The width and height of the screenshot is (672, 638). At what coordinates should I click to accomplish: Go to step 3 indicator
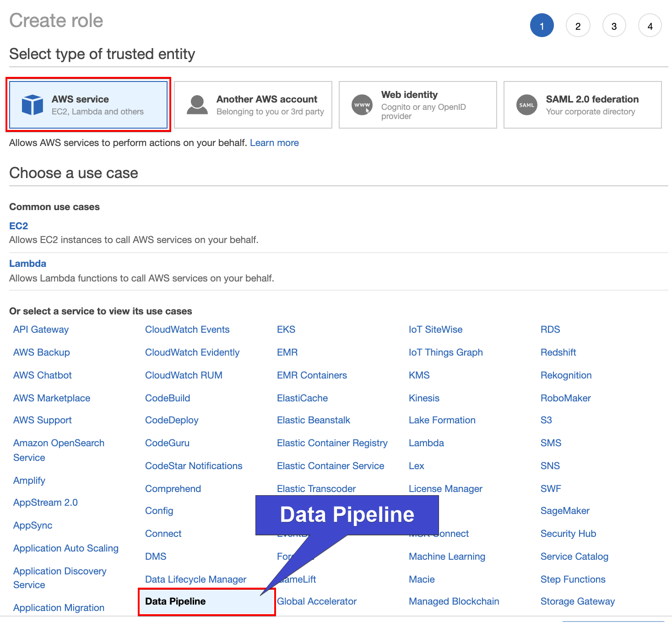(x=614, y=26)
